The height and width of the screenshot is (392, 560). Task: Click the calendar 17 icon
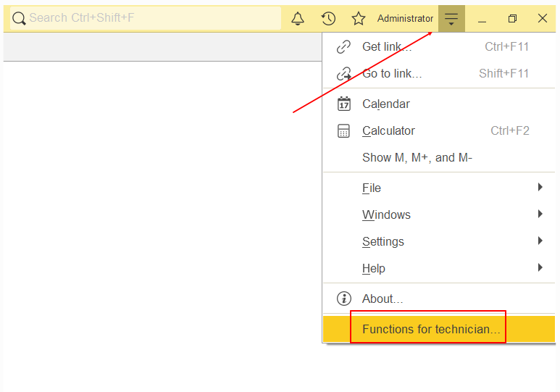(344, 104)
